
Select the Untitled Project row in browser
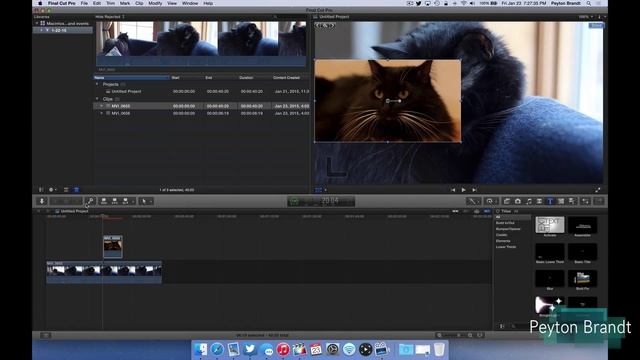(202, 91)
